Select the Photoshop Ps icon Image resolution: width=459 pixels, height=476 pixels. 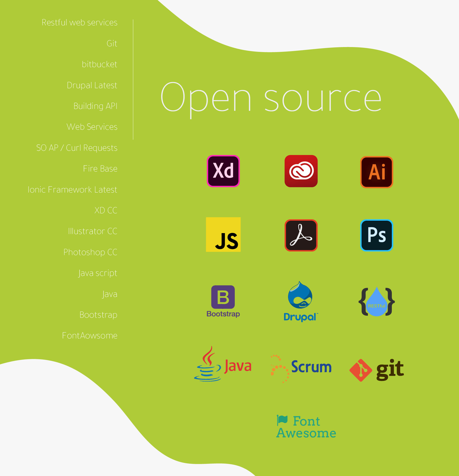377,235
